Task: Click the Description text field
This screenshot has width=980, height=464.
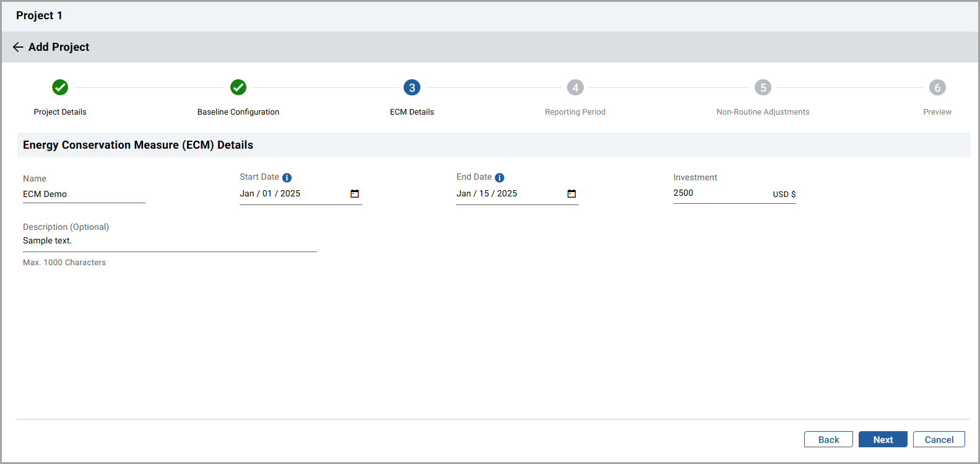Action: 169,241
